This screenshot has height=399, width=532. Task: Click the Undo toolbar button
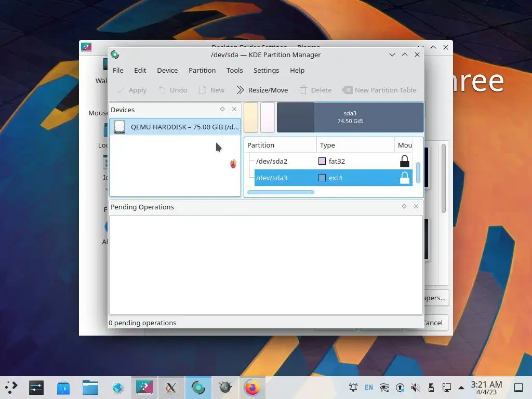point(173,90)
